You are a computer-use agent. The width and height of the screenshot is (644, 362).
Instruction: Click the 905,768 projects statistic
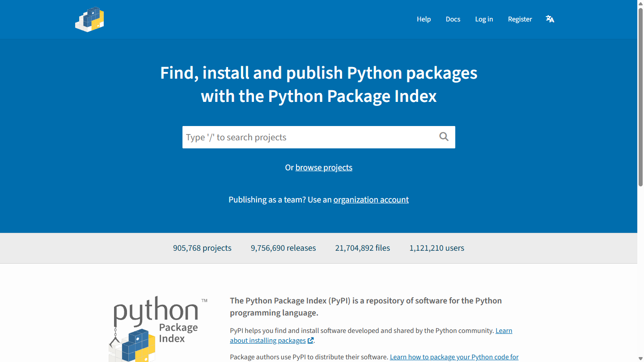(x=202, y=248)
